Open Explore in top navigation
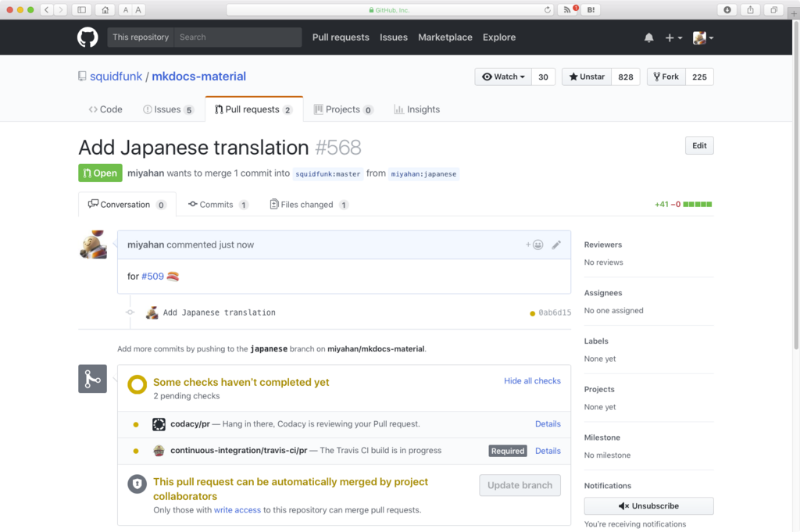The height and width of the screenshot is (532, 800). pyautogui.click(x=499, y=37)
